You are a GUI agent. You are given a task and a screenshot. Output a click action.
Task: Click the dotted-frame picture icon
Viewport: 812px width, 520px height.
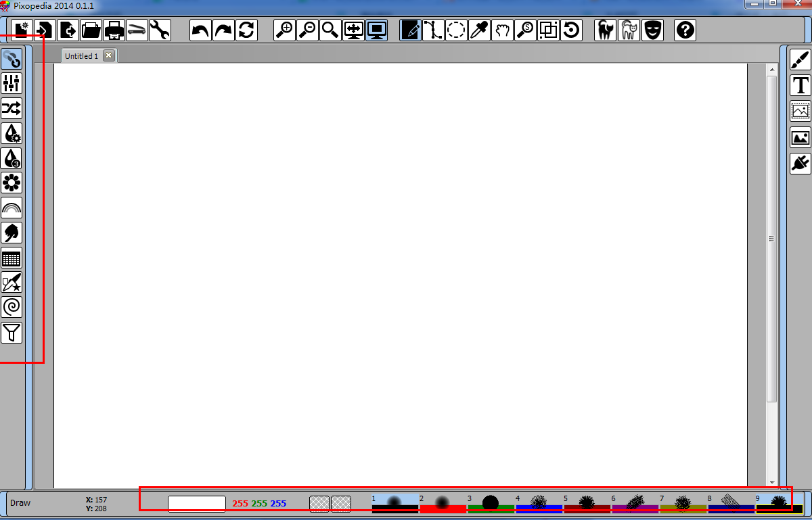click(x=800, y=111)
